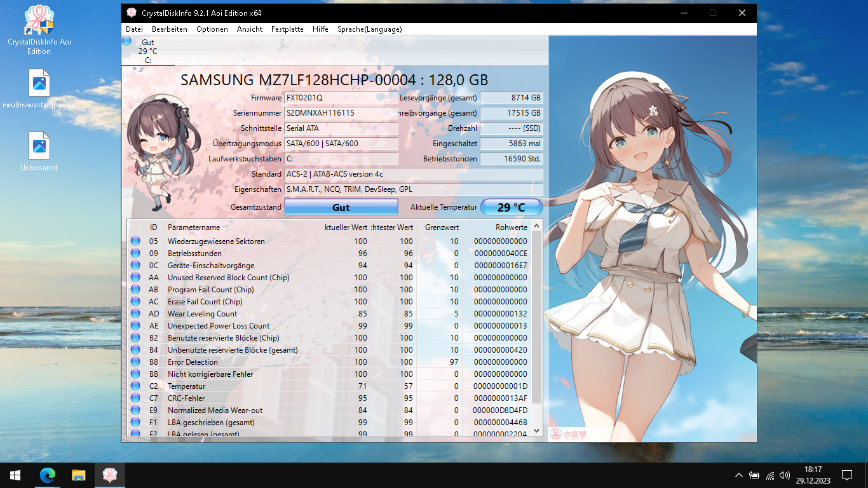Select the C: drive tab with Gut status
The width and height of the screenshot is (868, 488).
pyautogui.click(x=147, y=51)
